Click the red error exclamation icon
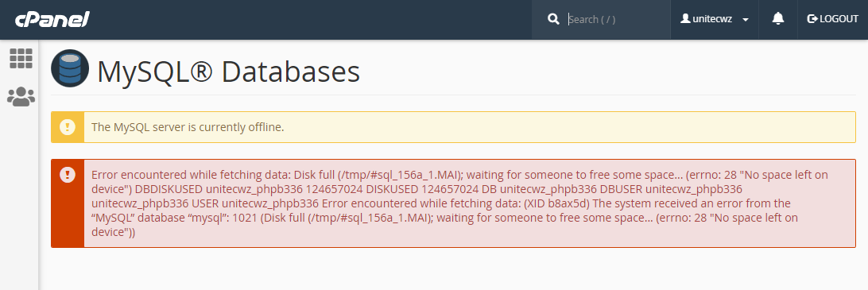Image resolution: width=868 pixels, height=290 pixels. pyautogui.click(x=68, y=175)
